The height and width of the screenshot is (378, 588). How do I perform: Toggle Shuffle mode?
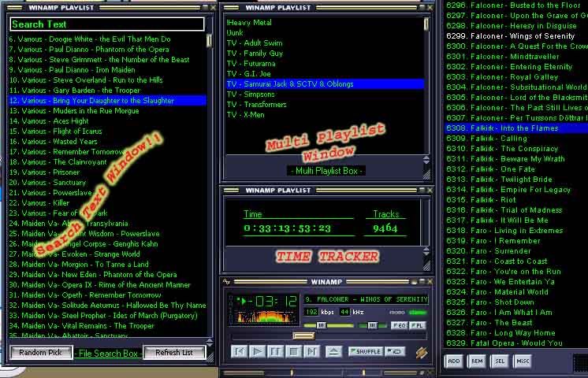[x=366, y=351]
